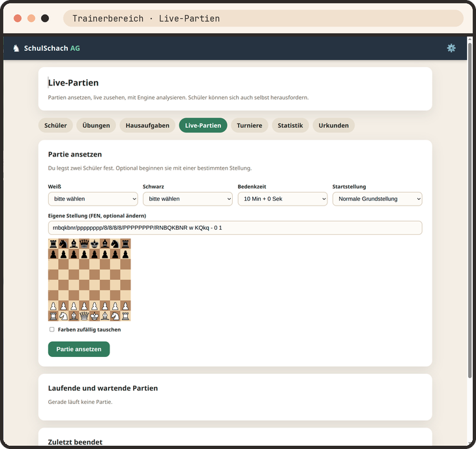Open the Weiß player dropdown
The width and height of the screenshot is (476, 449).
[x=93, y=198]
